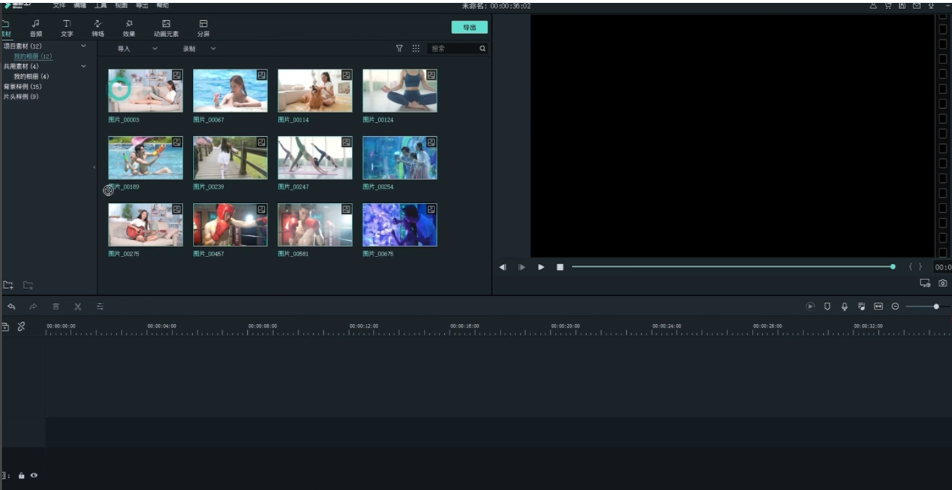Click the media search field

click(454, 48)
